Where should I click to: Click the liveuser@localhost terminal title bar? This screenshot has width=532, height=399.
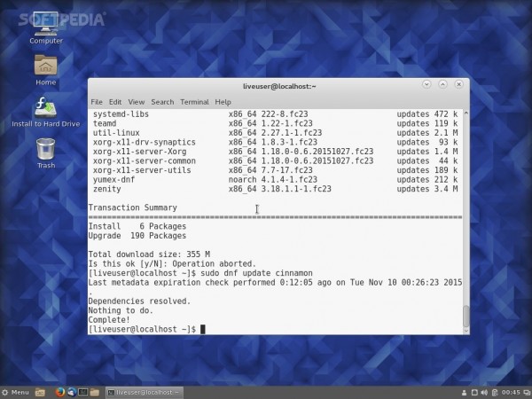pyautogui.click(x=279, y=86)
